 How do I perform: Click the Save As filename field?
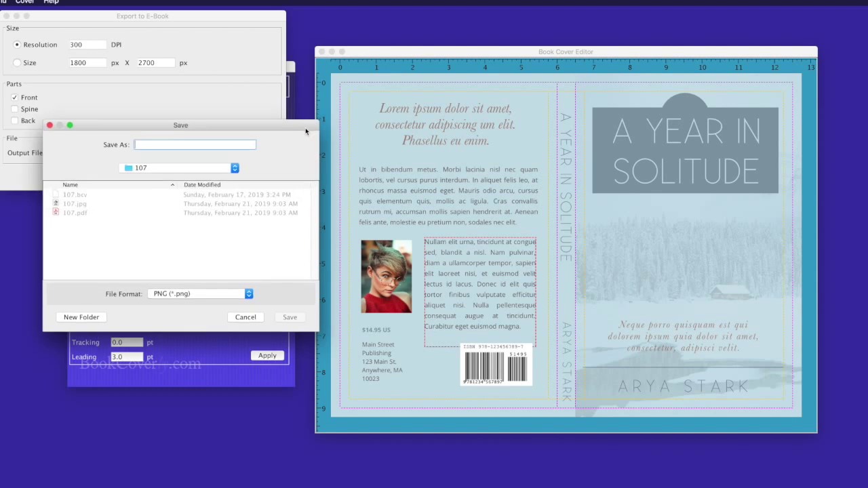195,144
